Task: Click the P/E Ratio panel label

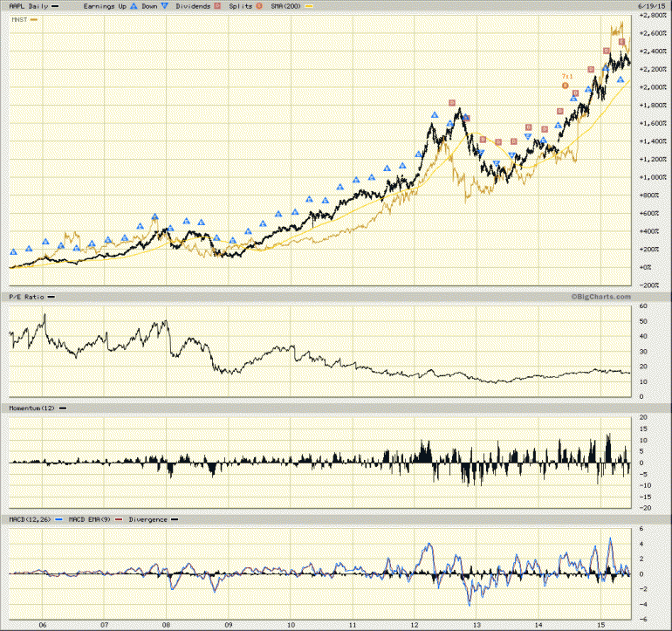Action: pos(26,297)
